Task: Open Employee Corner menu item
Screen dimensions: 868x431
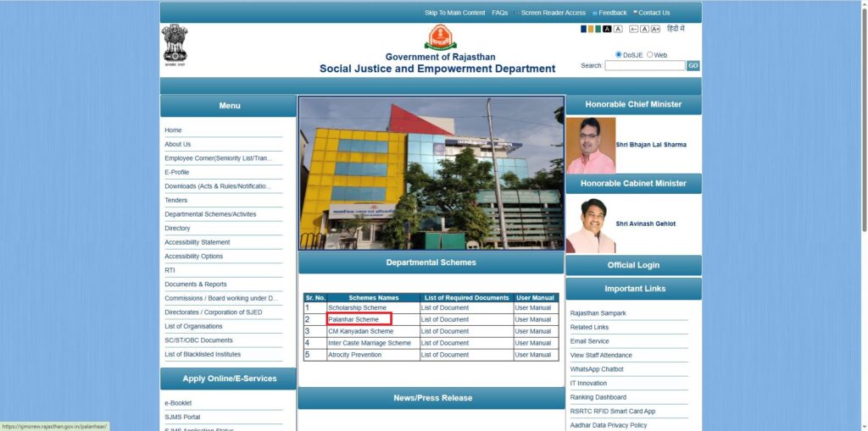Action: point(218,158)
